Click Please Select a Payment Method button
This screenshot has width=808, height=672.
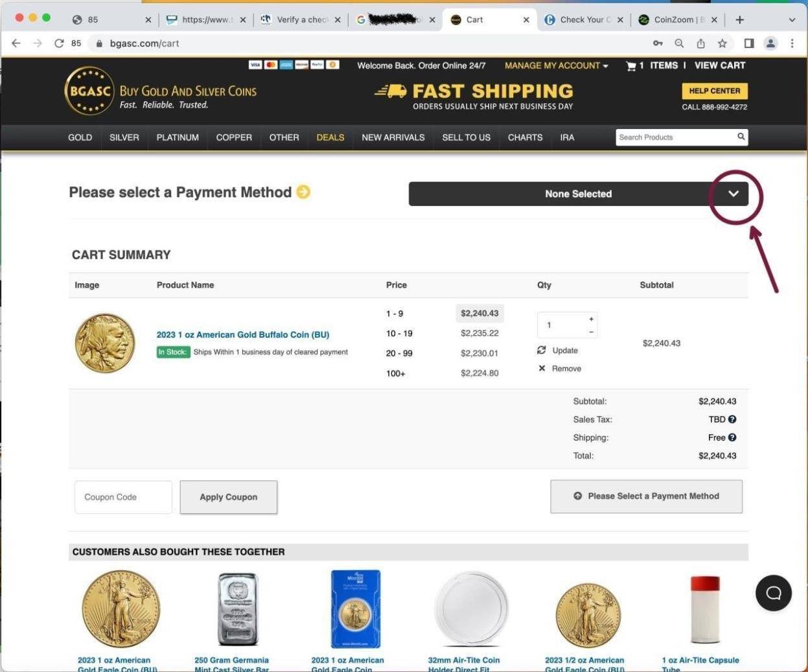(646, 496)
